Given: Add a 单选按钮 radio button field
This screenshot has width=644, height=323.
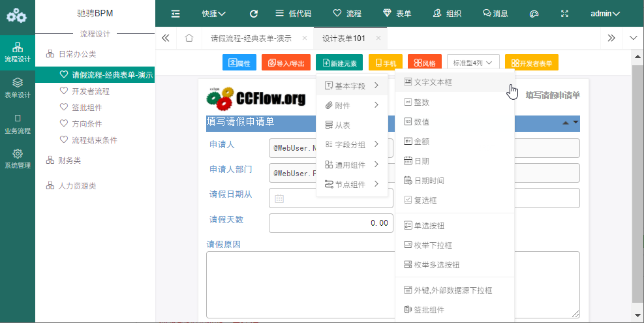Looking at the screenshot, I should click(x=455, y=226).
